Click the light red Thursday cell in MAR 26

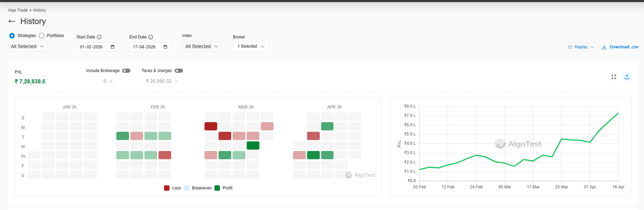(x=211, y=155)
